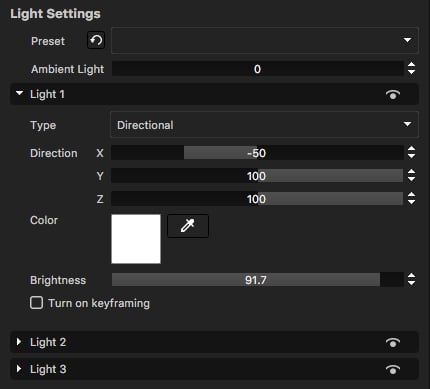Image resolution: width=430 pixels, height=389 pixels.
Task: Toggle Light 1 visibility eye icon
Action: pyautogui.click(x=393, y=95)
